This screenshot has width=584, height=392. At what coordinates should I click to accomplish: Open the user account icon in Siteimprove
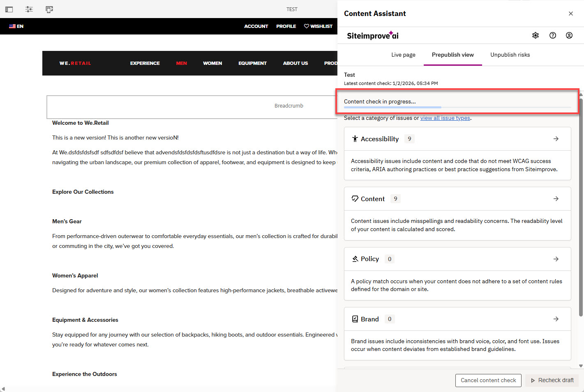pos(569,35)
